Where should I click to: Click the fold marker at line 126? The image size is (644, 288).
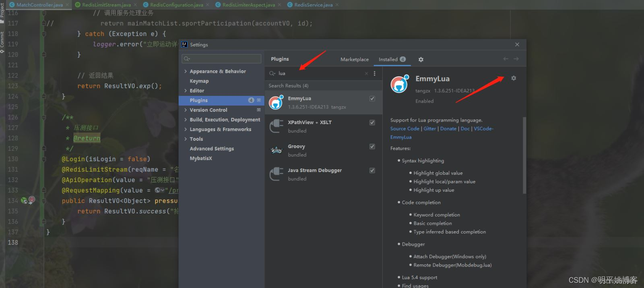pos(44,118)
